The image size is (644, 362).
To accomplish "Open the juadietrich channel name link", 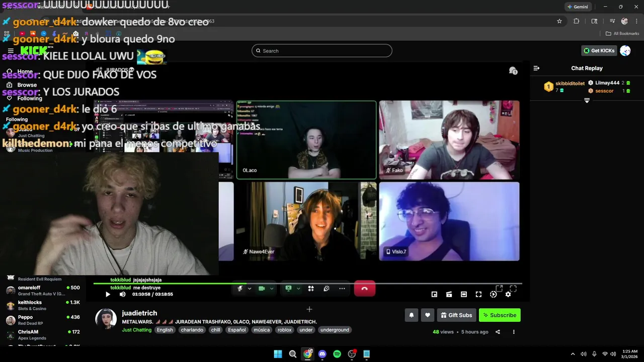I will [x=139, y=313].
